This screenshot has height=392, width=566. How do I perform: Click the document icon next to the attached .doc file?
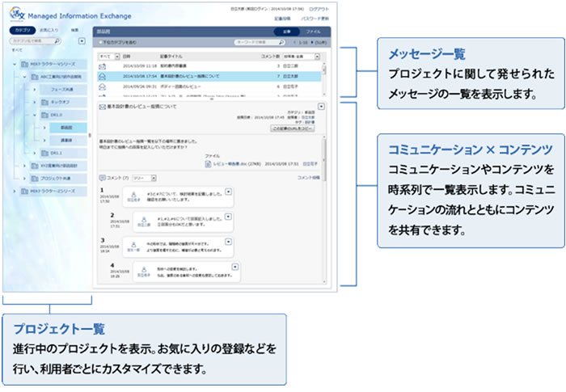click(207, 162)
